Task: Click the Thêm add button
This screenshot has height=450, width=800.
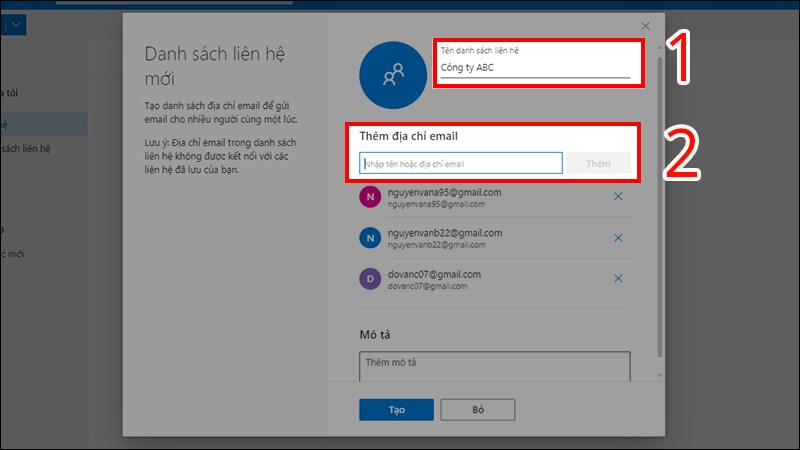Action: [598, 163]
